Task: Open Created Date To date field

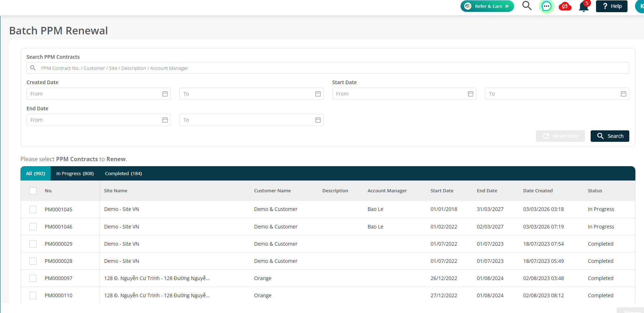Action: click(x=251, y=94)
